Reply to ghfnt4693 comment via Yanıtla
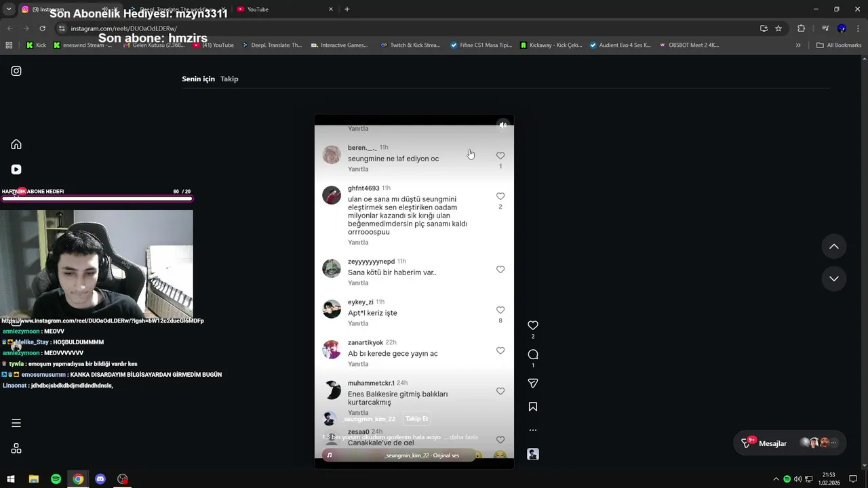Viewport: 868px width, 488px height. tap(358, 243)
